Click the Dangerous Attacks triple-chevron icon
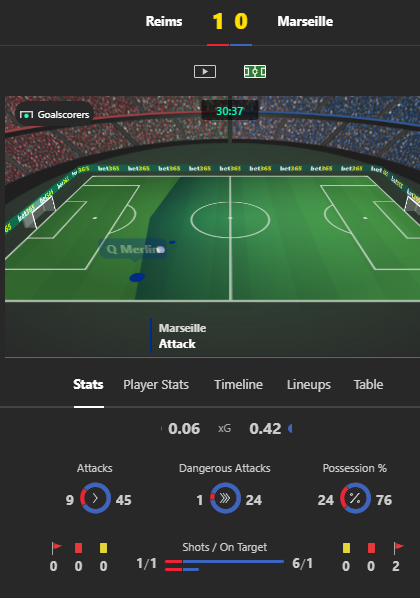The width and height of the screenshot is (420, 598). [225, 498]
